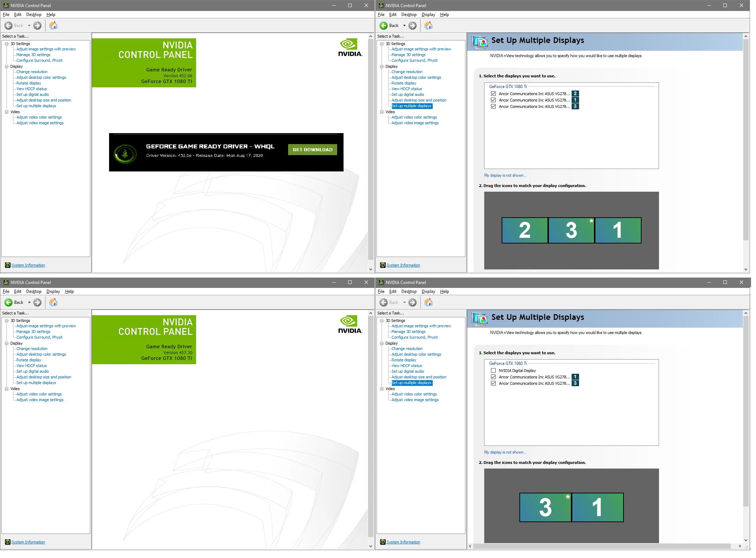Uncheck ASUS display 2 checkbox in top-right window

pyautogui.click(x=493, y=94)
